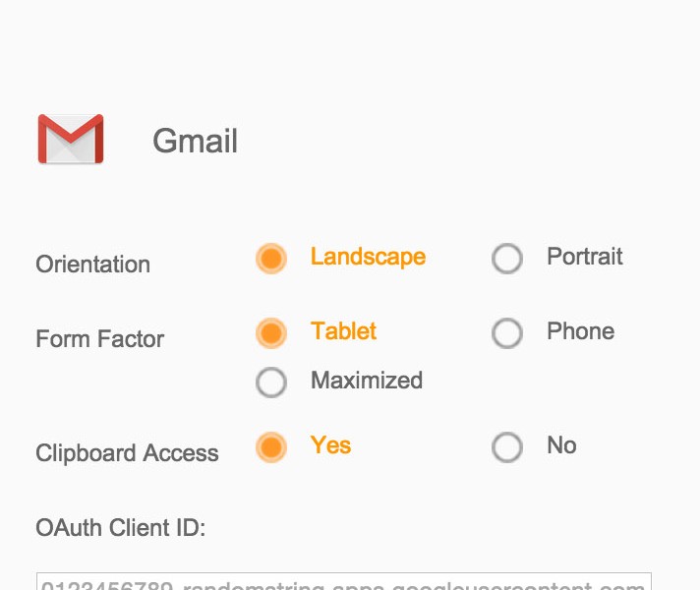Click the No label text
This screenshot has width=700, height=590.
click(561, 446)
